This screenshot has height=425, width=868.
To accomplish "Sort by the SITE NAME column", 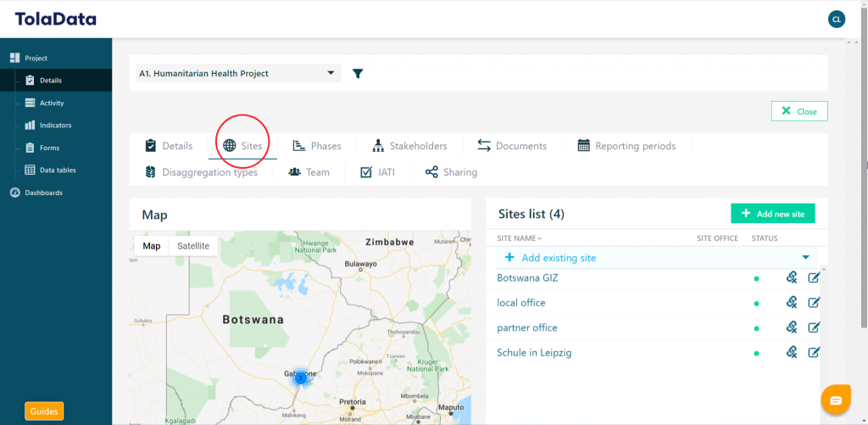I will coord(520,238).
